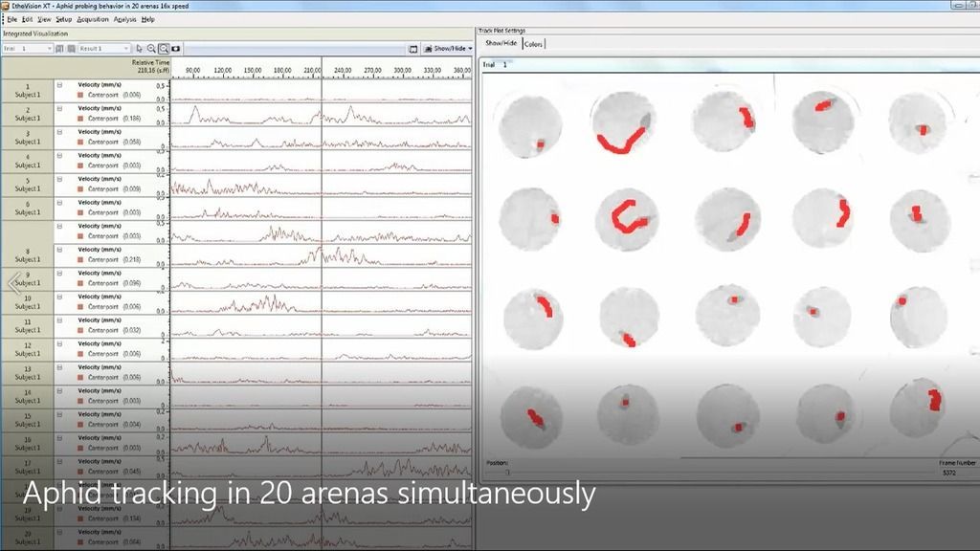Click the Position slider under the track plot

click(507, 473)
